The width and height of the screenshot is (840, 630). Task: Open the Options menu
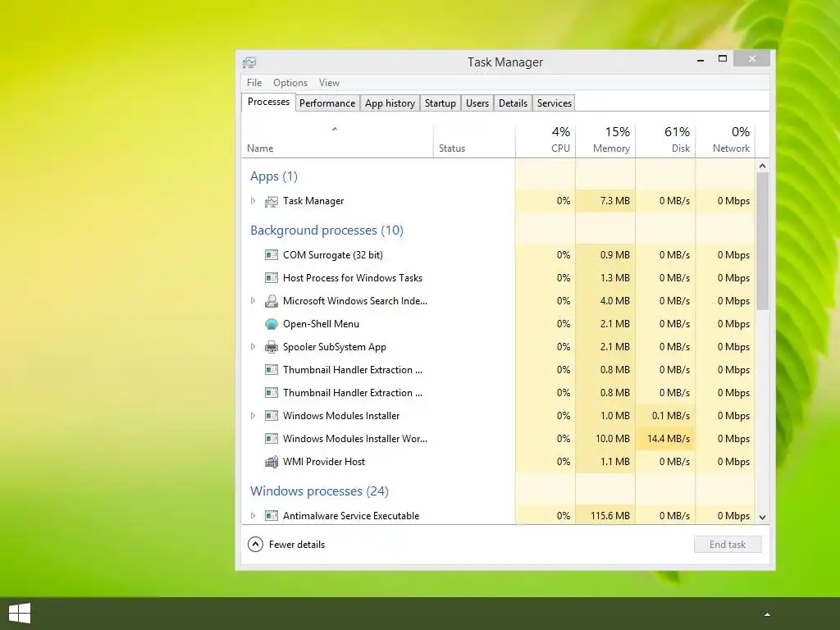pyautogui.click(x=290, y=83)
